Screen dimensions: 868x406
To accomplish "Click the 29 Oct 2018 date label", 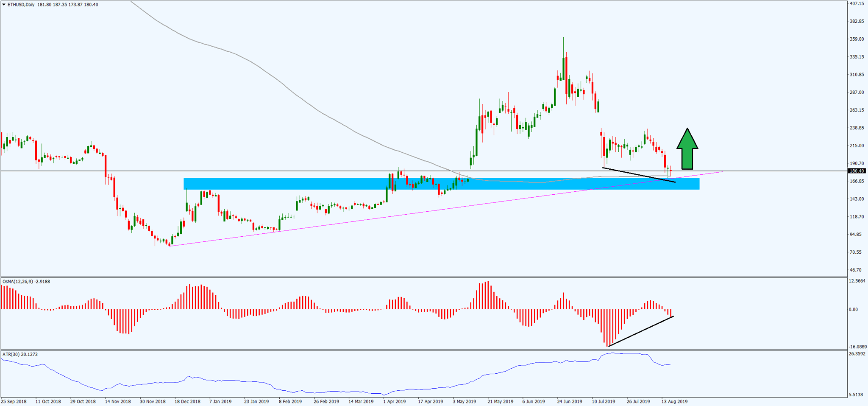I will [83, 401].
